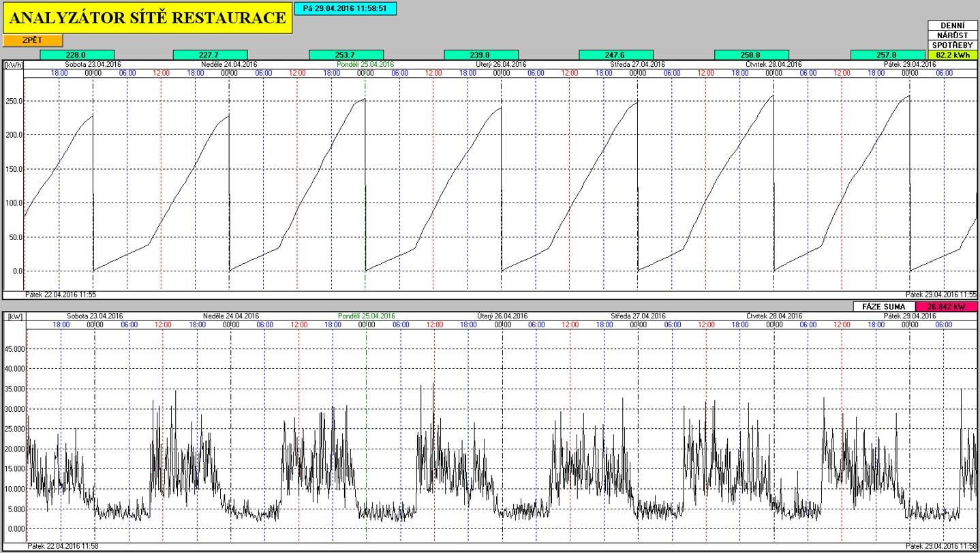Click 'Úterý 26.04.2016' in the kW chart
The height and width of the screenshot is (553, 980).
click(502, 316)
